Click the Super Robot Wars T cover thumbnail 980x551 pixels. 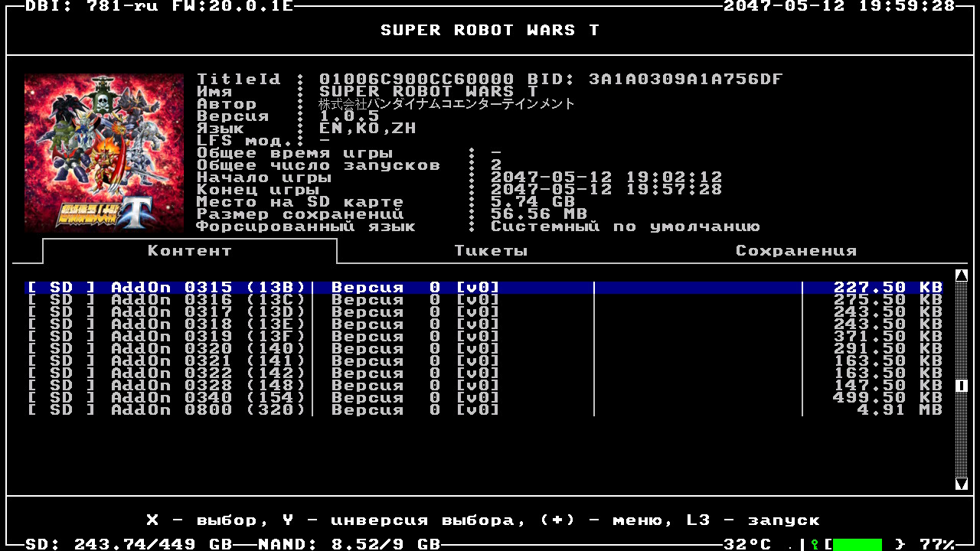[104, 153]
